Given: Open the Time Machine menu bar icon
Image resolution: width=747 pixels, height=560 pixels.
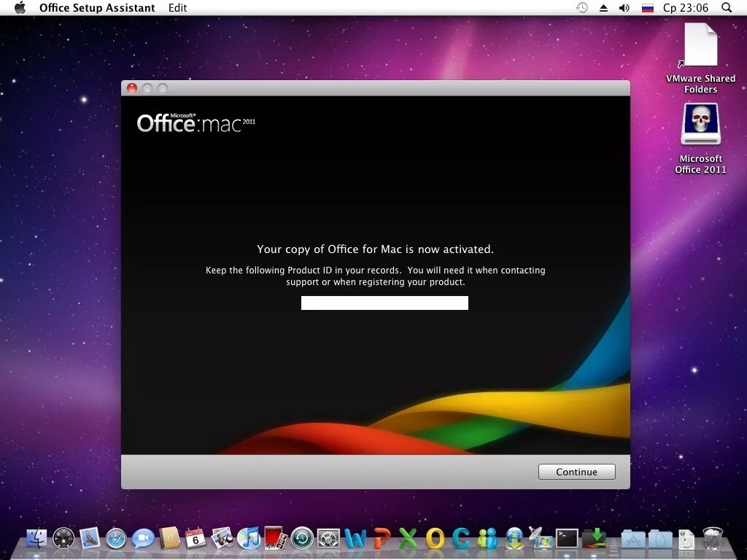Looking at the screenshot, I should [581, 7].
